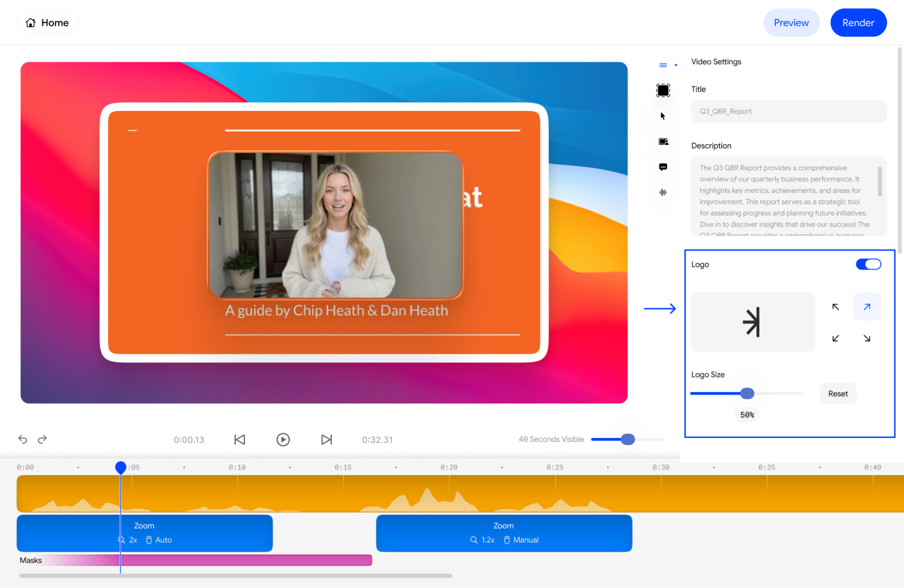The image size is (904, 588).
Task: Open the cursor settings icon
Action: pyautogui.click(x=663, y=116)
